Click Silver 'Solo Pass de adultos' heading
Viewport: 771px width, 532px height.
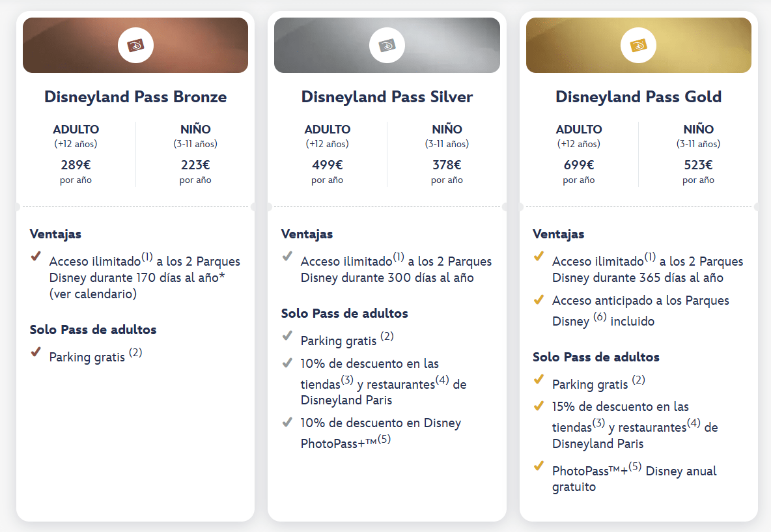(x=344, y=313)
